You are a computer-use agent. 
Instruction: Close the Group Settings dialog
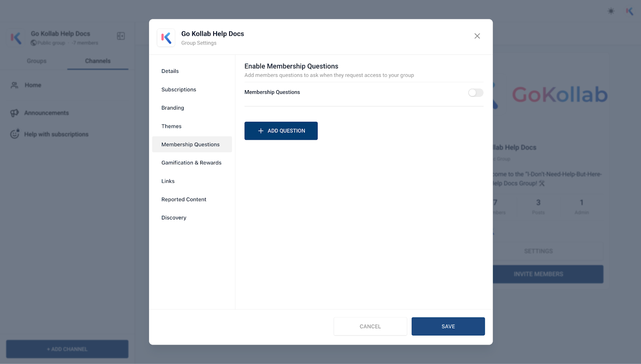pyautogui.click(x=477, y=36)
